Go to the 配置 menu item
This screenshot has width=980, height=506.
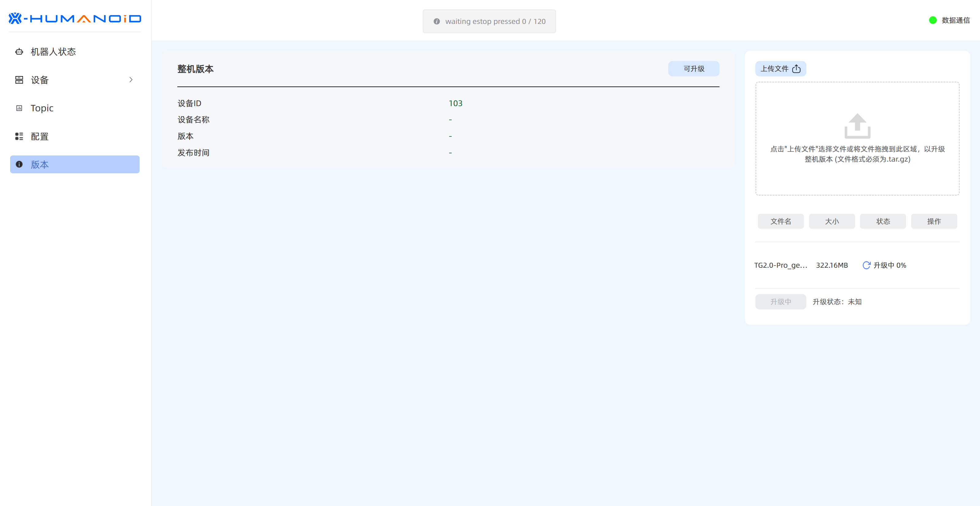pyautogui.click(x=40, y=136)
